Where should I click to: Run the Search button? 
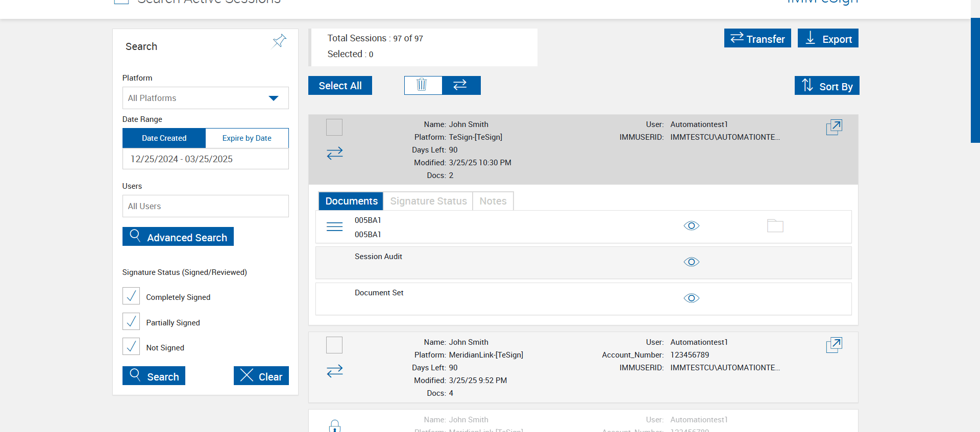[154, 376]
